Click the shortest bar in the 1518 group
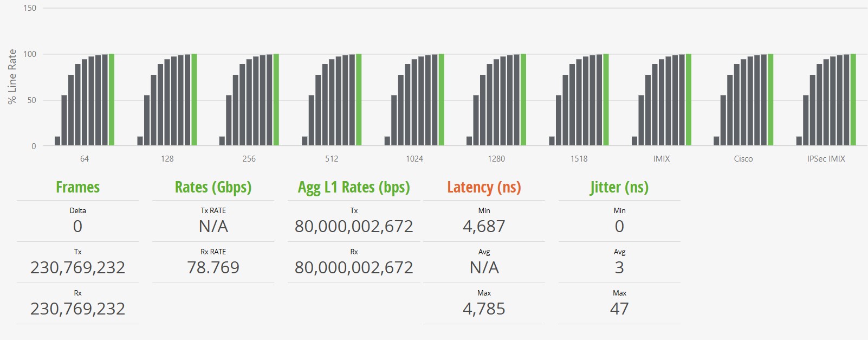The width and height of the screenshot is (868, 340). pos(552,141)
